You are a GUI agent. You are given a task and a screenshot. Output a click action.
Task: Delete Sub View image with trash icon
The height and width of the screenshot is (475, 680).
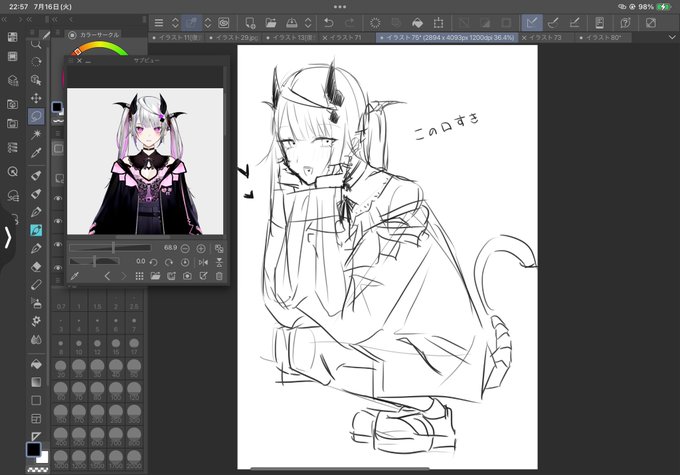(x=219, y=276)
